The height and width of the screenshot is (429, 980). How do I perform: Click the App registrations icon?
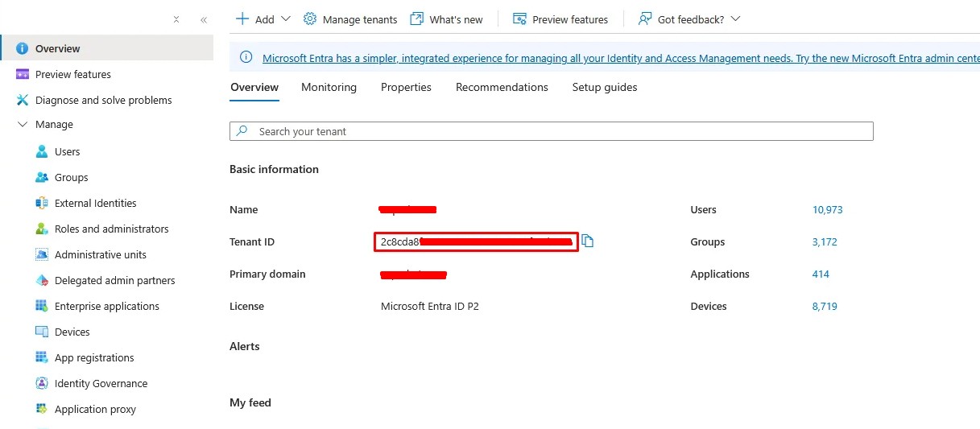[42, 358]
